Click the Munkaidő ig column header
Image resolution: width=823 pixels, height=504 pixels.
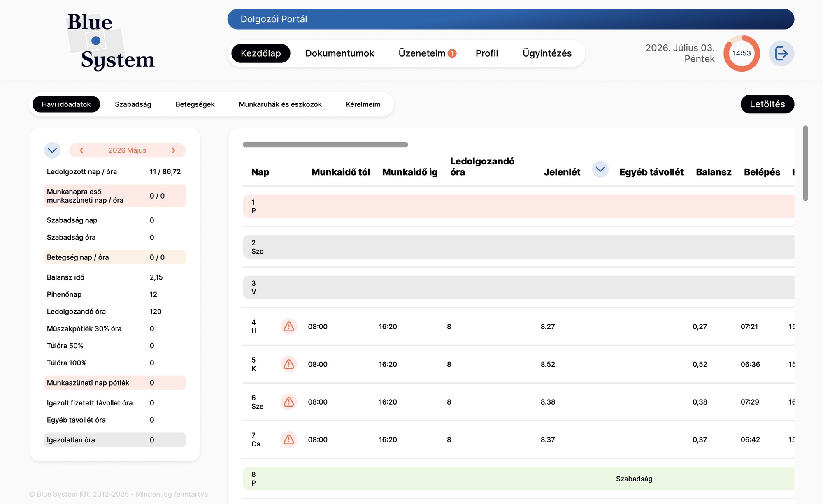pyautogui.click(x=410, y=172)
